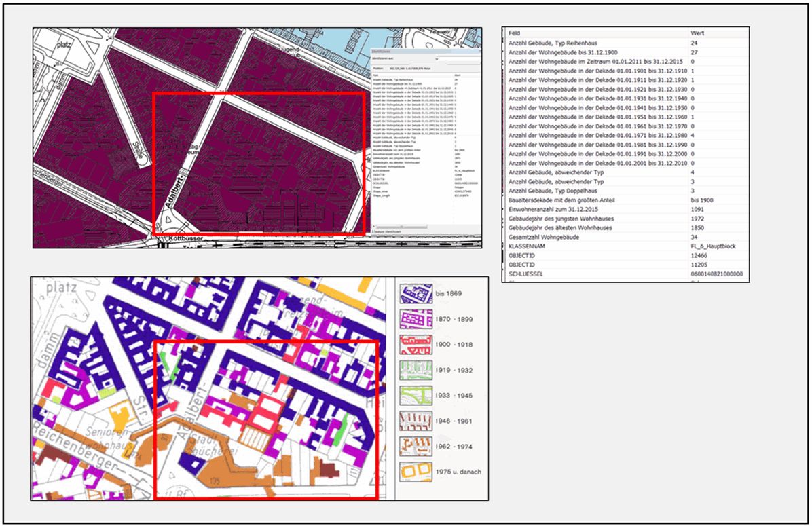Click row 'Baualtersdekade mit dem größten Anteil'
The width and height of the screenshot is (812, 526).
pos(625,200)
